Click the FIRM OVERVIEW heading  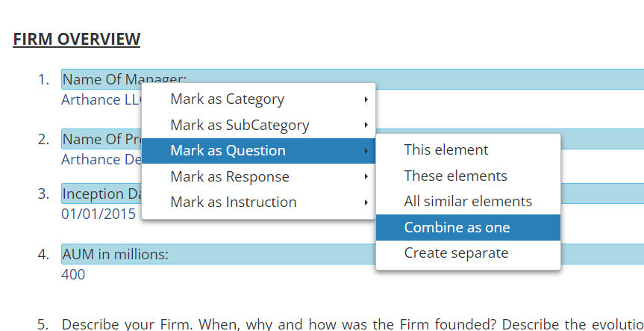(76, 39)
